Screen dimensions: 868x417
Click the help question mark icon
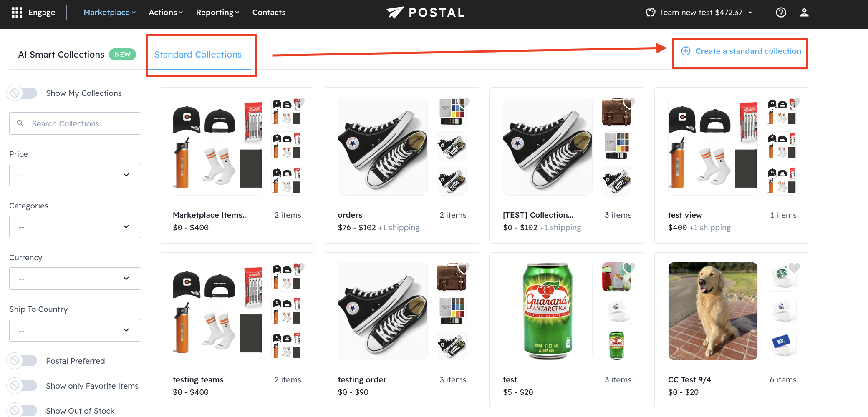(781, 13)
